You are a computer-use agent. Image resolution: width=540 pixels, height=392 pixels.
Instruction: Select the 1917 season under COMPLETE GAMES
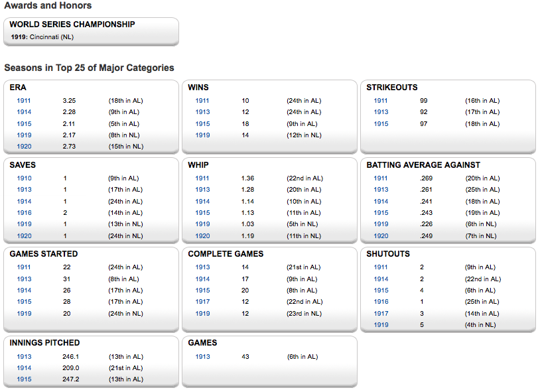pyautogui.click(x=202, y=302)
